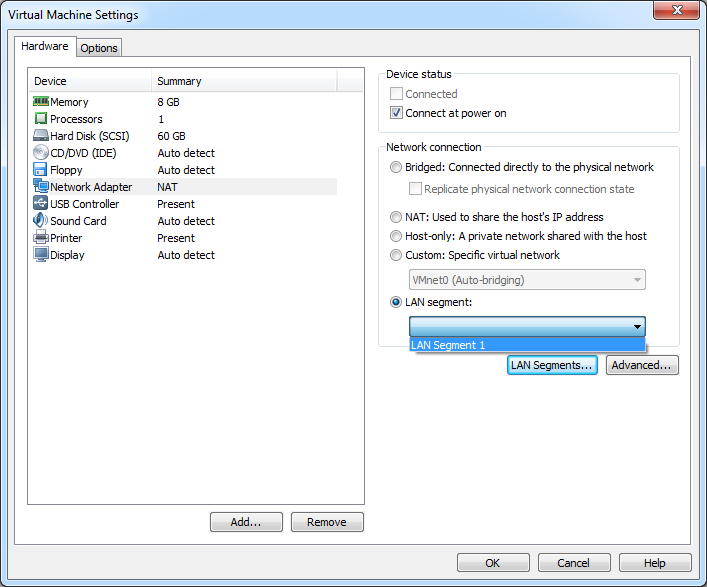Click the Sound Card speaker icon
Viewport: 707px width, 587px height.
click(x=41, y=221)
